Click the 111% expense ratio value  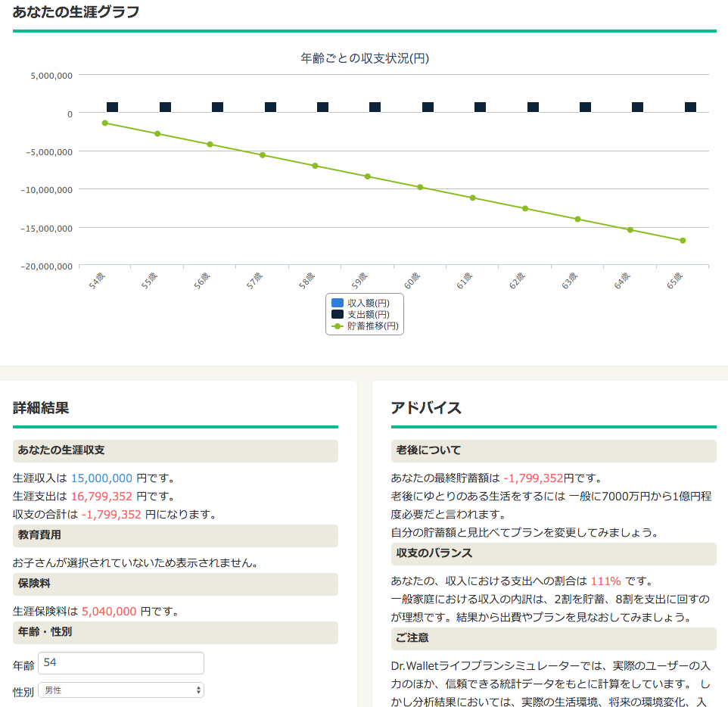tap(605, 581)
